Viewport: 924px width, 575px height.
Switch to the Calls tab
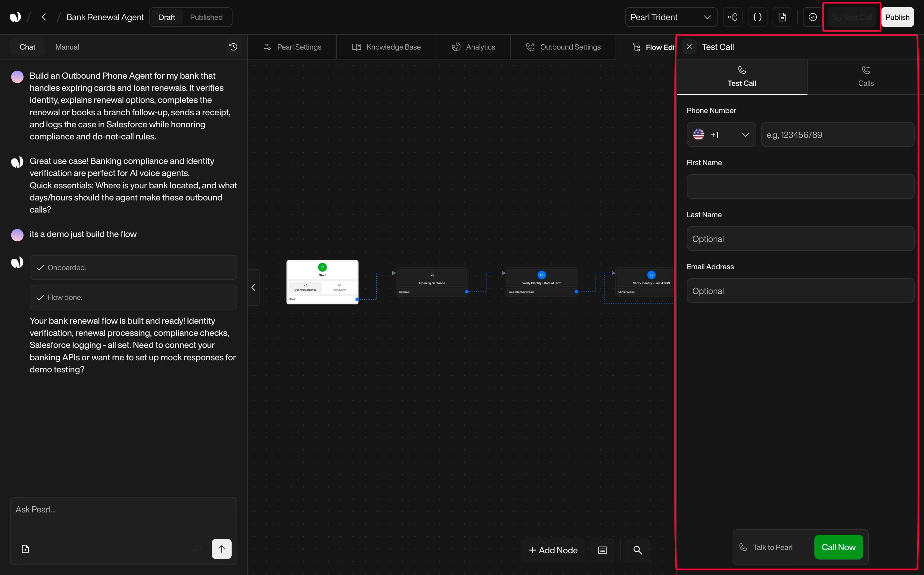click(865, 77)
